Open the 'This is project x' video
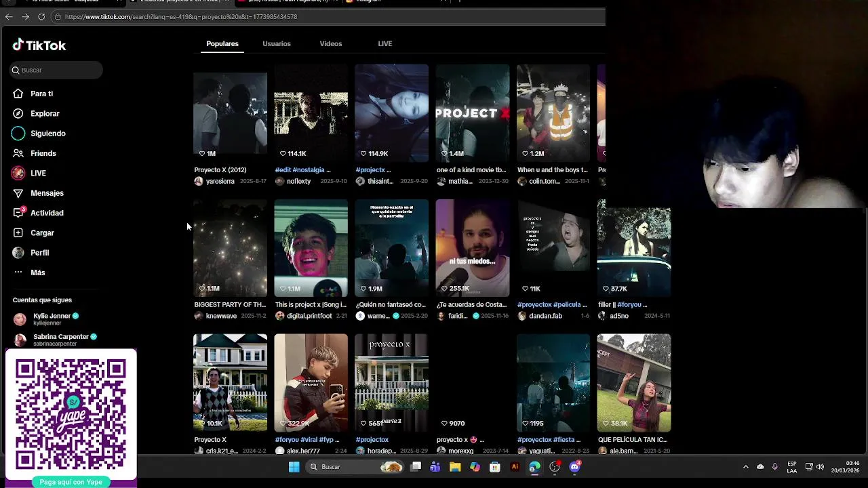The height and width of the screenshot is (488, 868). tap(311, 248)
